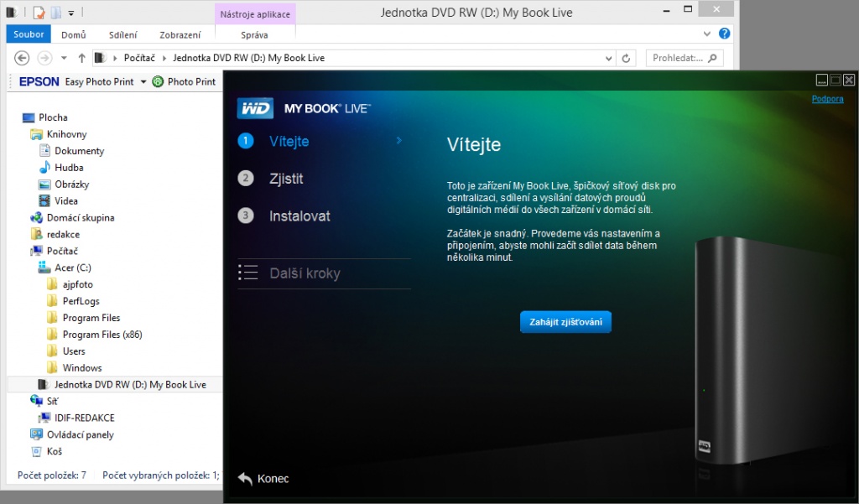Image resolution: width=859 pixels, height=504 pixels.
Task: Go up one folder level
Action: click(81, 58)
